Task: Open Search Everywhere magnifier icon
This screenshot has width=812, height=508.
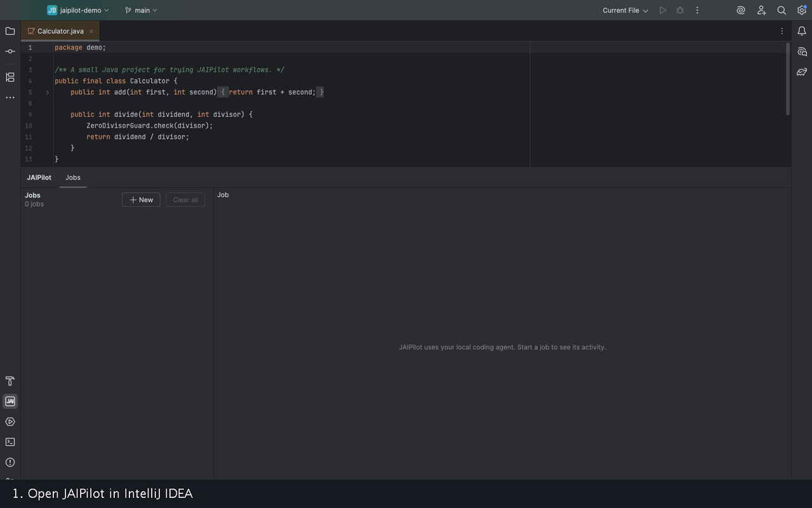Action: [782, 10]
